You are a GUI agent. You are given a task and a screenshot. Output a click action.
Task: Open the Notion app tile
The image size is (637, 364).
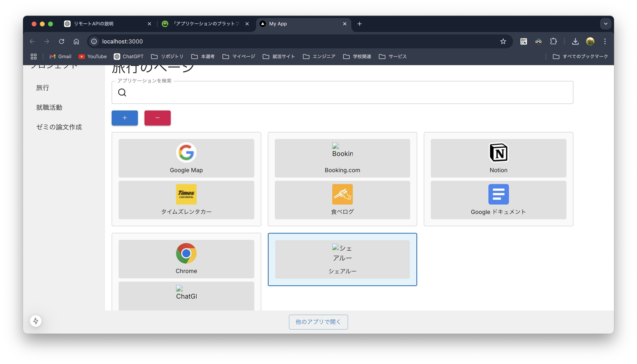click(498, 158)
